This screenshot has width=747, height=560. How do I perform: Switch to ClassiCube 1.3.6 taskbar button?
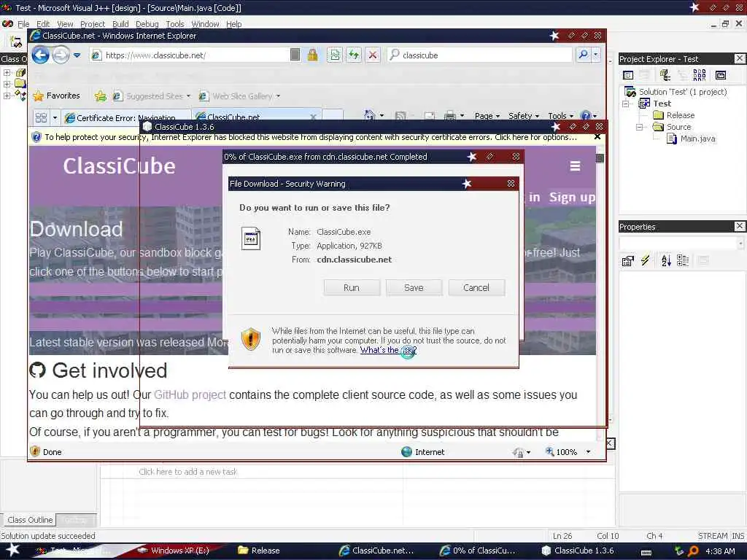(578, 551)
